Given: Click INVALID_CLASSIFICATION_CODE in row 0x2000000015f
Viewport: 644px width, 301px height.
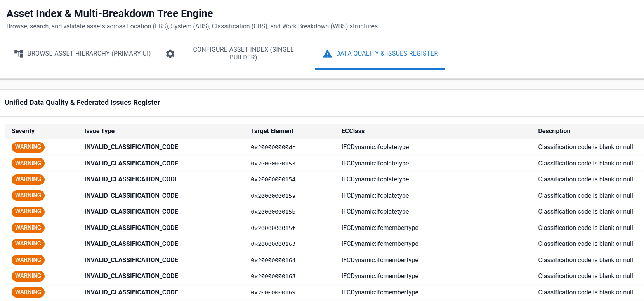Looking at the screenshot, I should click(x=131, y=228).
